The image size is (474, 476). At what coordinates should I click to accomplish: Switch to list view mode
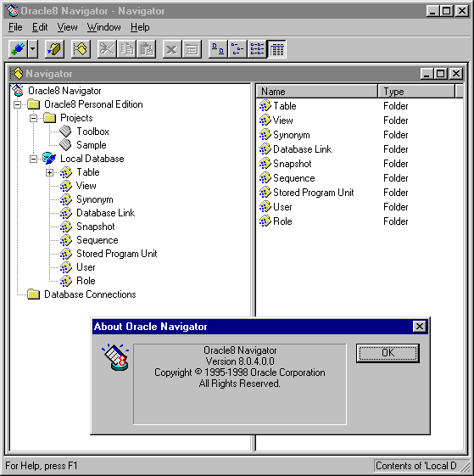(x=257, y=49)
